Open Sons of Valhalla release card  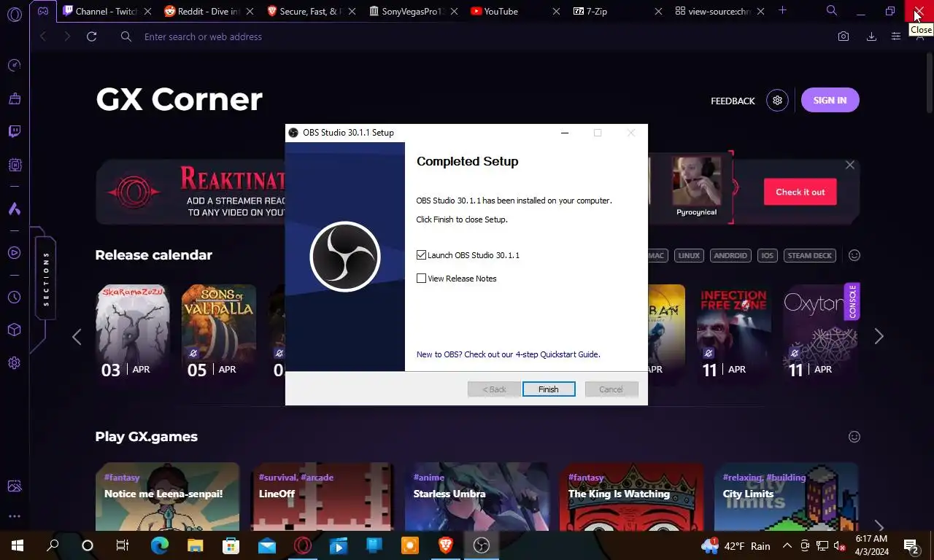point(219,334)
